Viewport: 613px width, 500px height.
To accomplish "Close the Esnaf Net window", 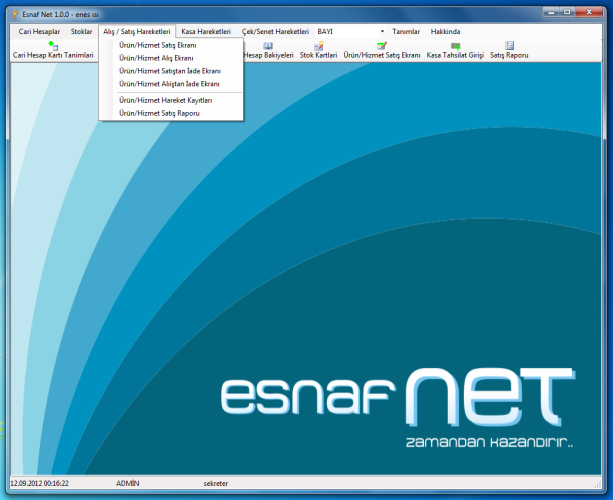I will [x=589, y=13].
